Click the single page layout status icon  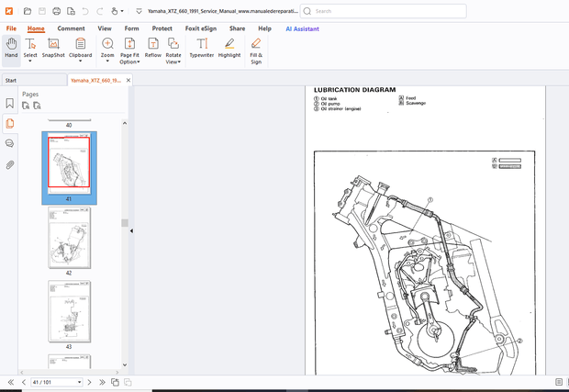tap(559, 382)
